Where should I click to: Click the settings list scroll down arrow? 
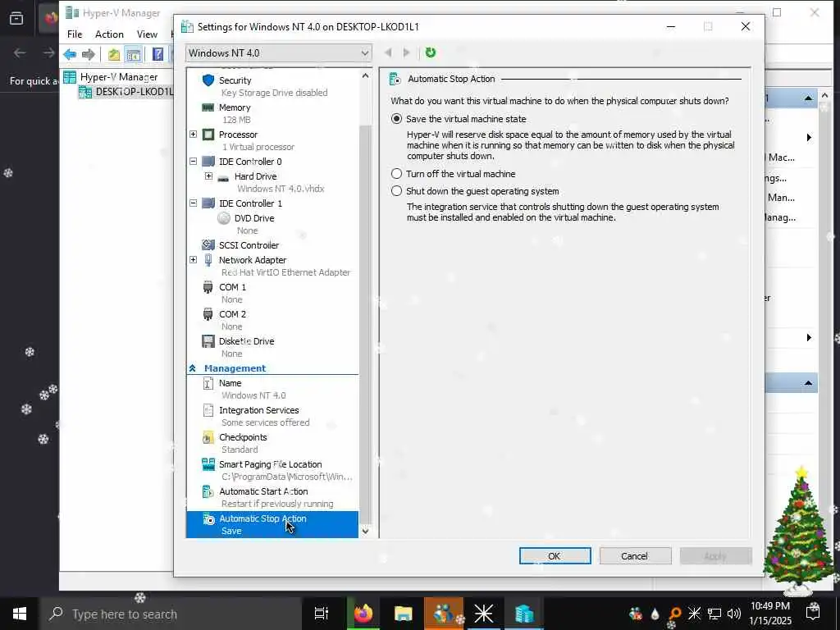(365, 531)
